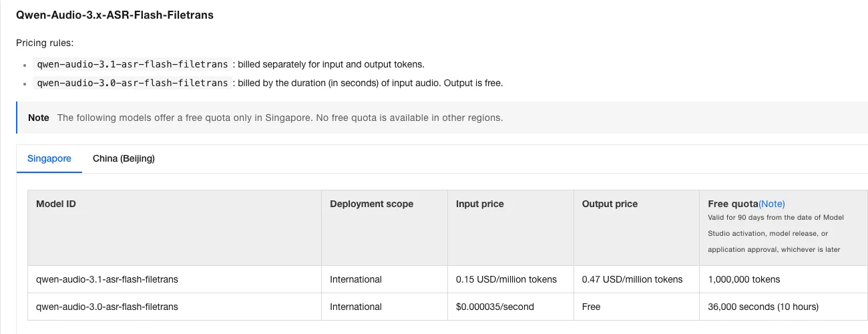This screenshot has height=334, width=868.
Task: Select qwen-audio-3.1-asr-flash-filetrans table cell
Action: pyautogui.click(x=174, y=279)
